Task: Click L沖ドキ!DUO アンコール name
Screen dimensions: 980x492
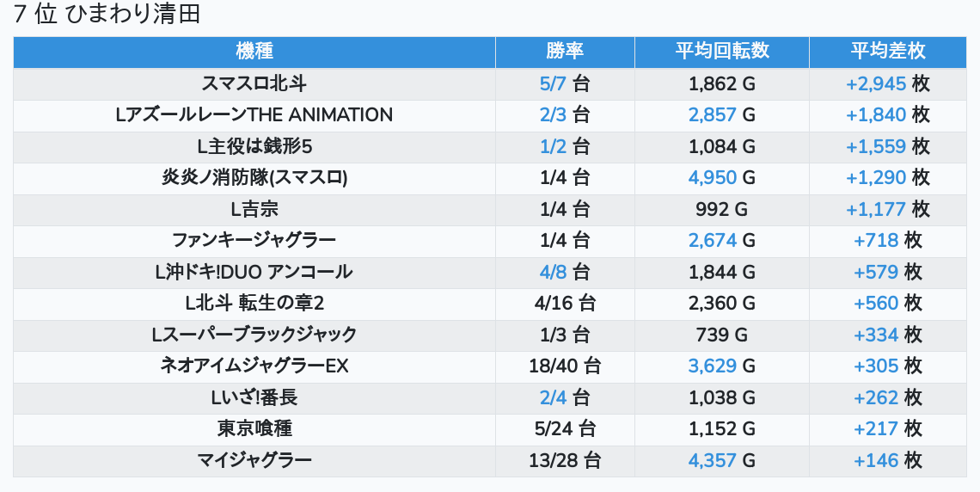Action: click(254, 272)
